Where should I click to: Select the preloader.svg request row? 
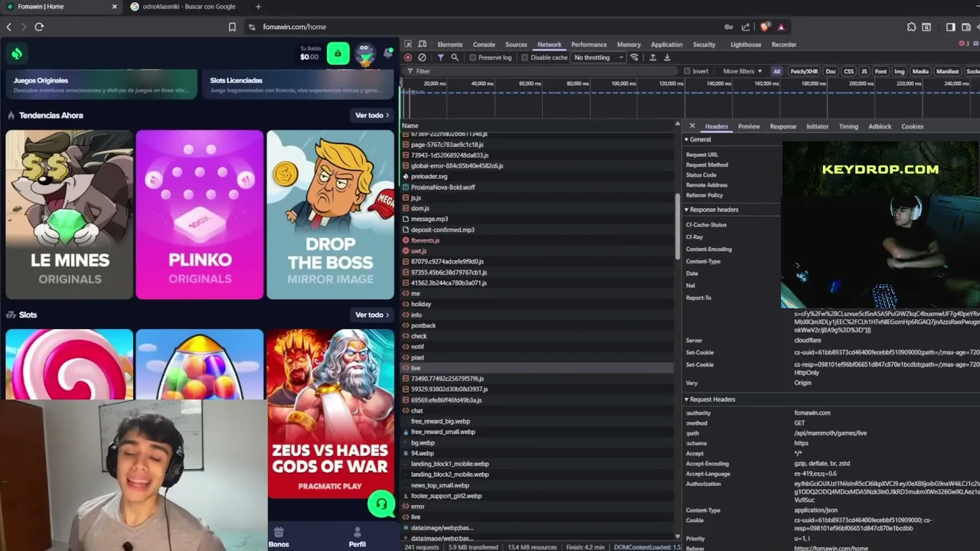(x=538, y=177)
